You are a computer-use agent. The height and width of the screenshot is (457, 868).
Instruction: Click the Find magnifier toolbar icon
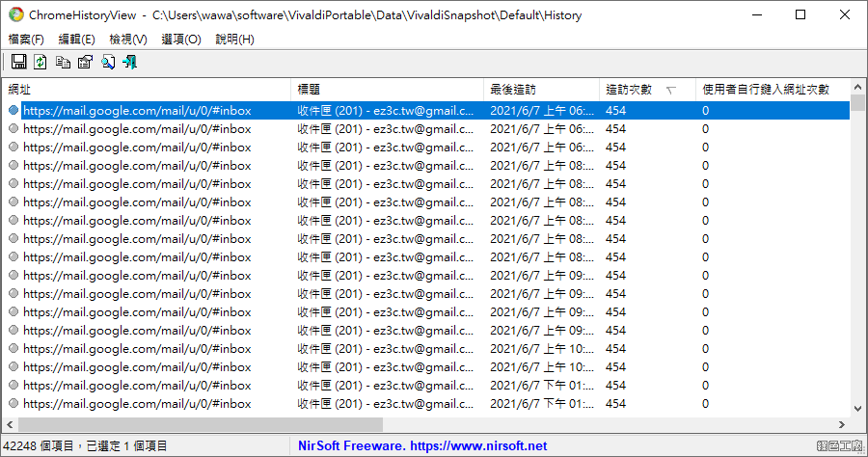[108, 62]
